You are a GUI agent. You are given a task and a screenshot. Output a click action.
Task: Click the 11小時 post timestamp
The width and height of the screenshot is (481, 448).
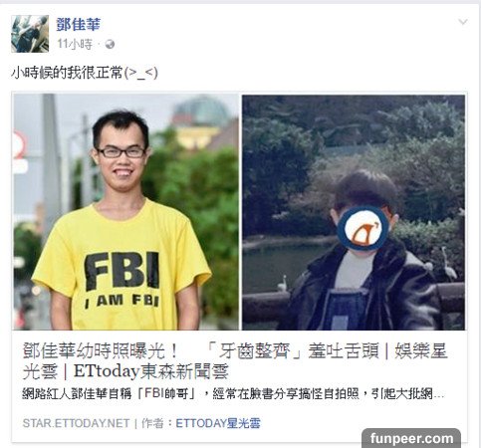coord(75,44)
